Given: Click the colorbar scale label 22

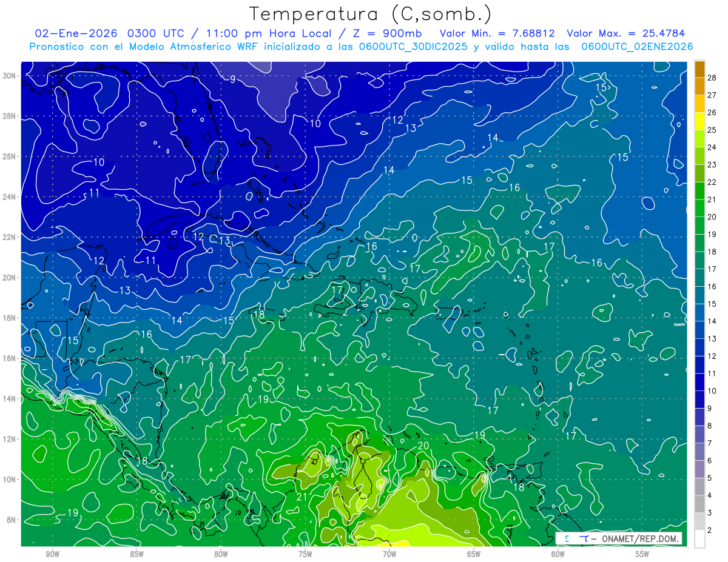Looking at the screenshot, I should [712, 182].
